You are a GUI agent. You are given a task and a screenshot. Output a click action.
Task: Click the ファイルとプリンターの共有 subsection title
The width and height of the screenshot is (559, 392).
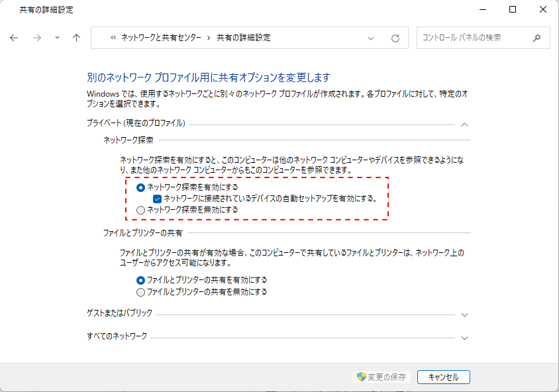142,233
